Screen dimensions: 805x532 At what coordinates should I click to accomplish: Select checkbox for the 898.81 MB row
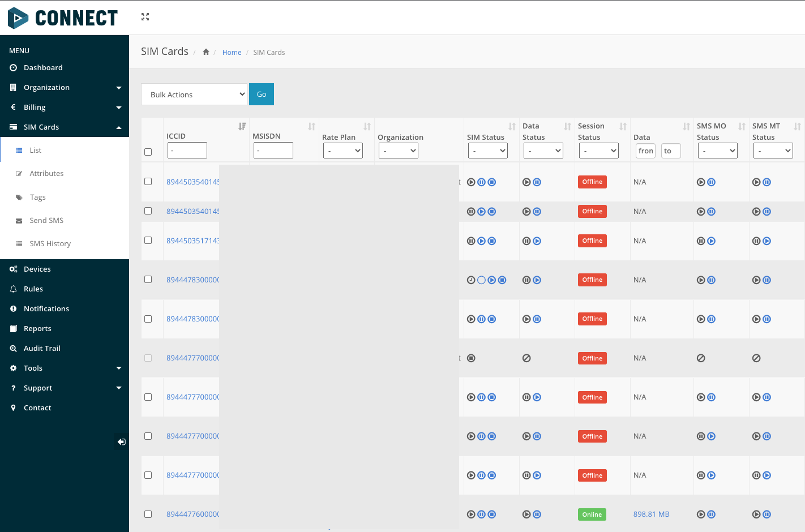[148, 514]
